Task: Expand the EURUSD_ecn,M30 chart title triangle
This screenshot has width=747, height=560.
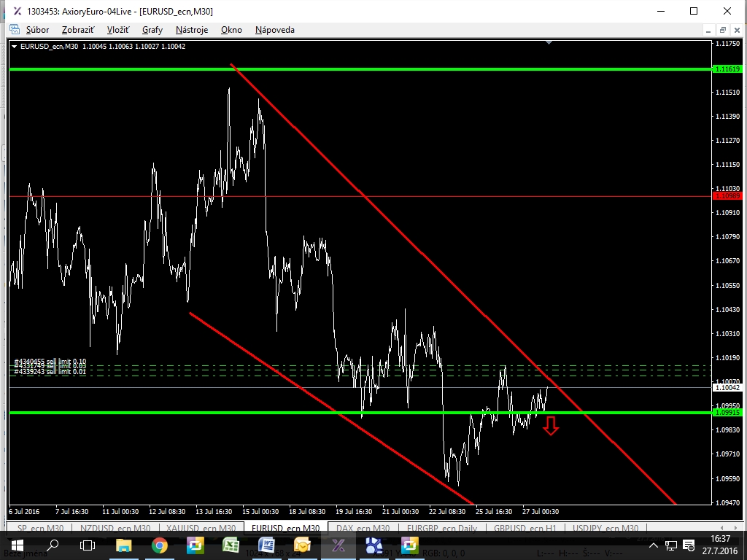Action: [x=15, y=46]
